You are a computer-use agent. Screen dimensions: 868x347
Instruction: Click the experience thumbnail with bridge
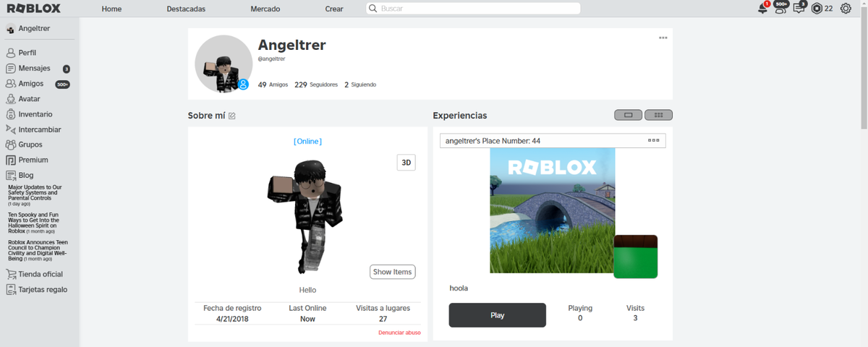(x=552, y=210)
